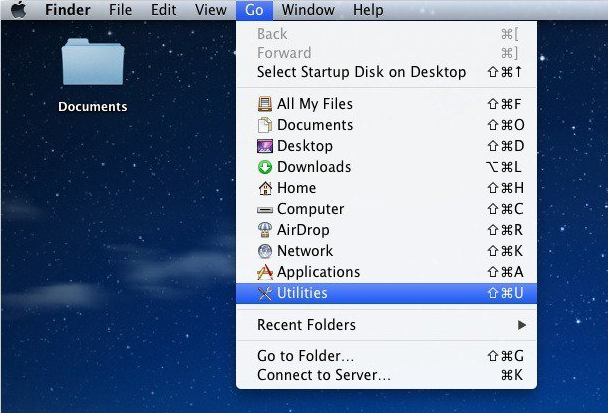Open the Window menu
Screen dimensions: 608x413
click(308, 10)
